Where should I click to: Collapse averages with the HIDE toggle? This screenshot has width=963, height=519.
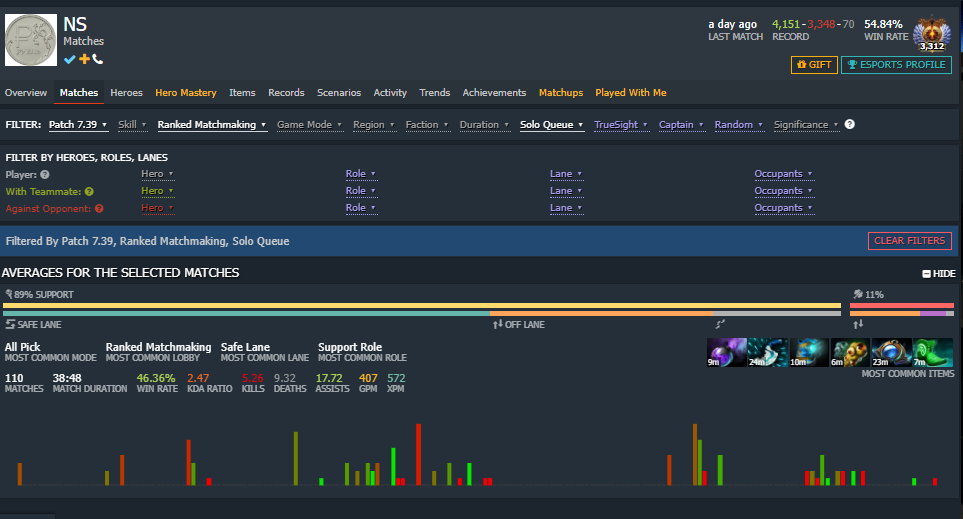pyautogui.click(x=938, y=274)
